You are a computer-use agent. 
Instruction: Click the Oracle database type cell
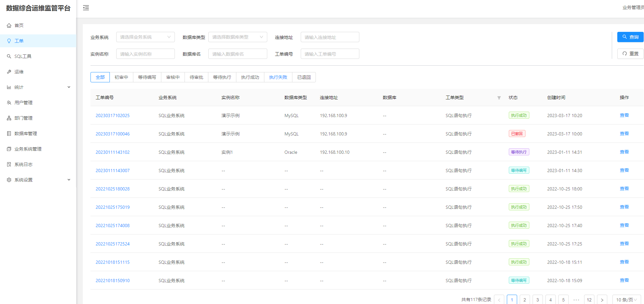[x=291, y=152]
